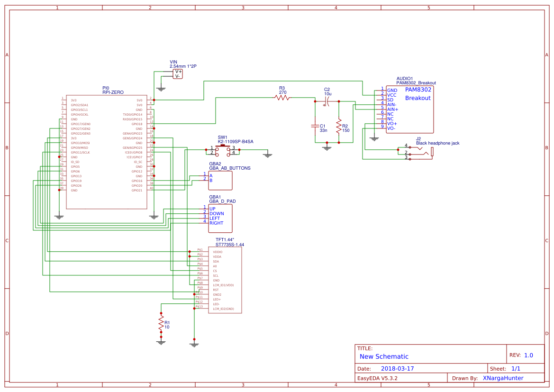Select the VIN V+ connector pin
The width and height of the screenshot is (554, 392).
(178, 71)
